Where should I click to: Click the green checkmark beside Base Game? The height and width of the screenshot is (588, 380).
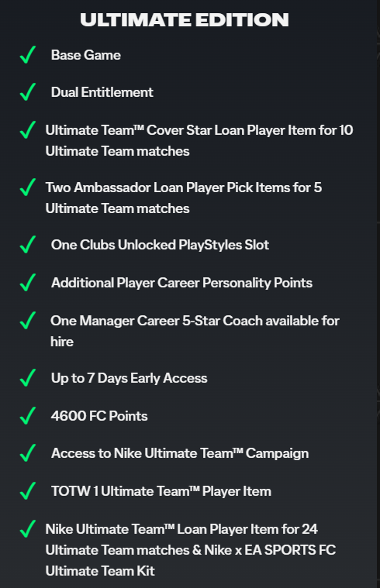coord(28,55)
